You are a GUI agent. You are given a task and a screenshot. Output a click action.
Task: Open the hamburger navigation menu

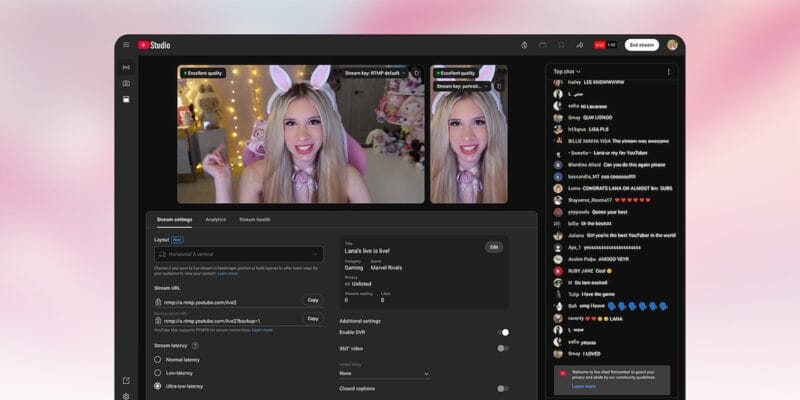click(126, 45)
